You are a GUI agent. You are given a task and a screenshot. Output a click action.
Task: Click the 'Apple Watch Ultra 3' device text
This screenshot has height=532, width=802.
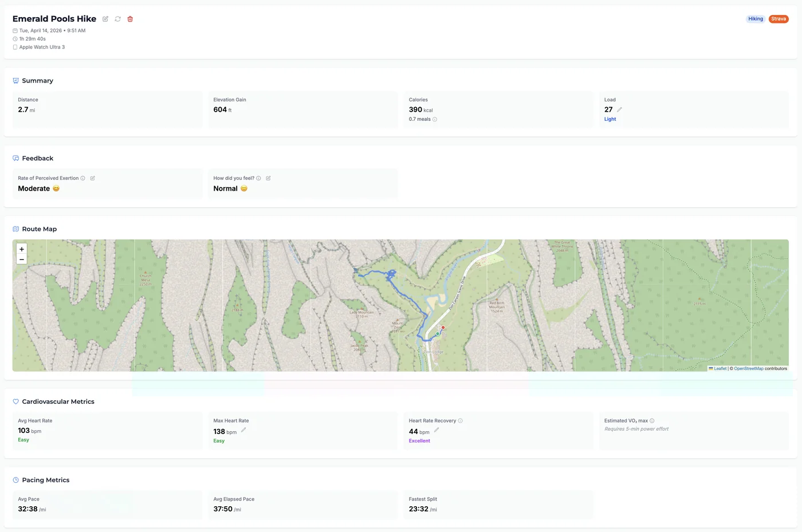tap(42, 47)
